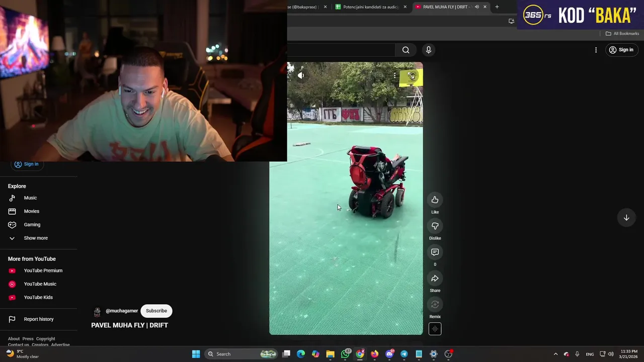Like the Short with thumbs up icon
The height and width of the screenshot is (362, 644).
[435, 200]
